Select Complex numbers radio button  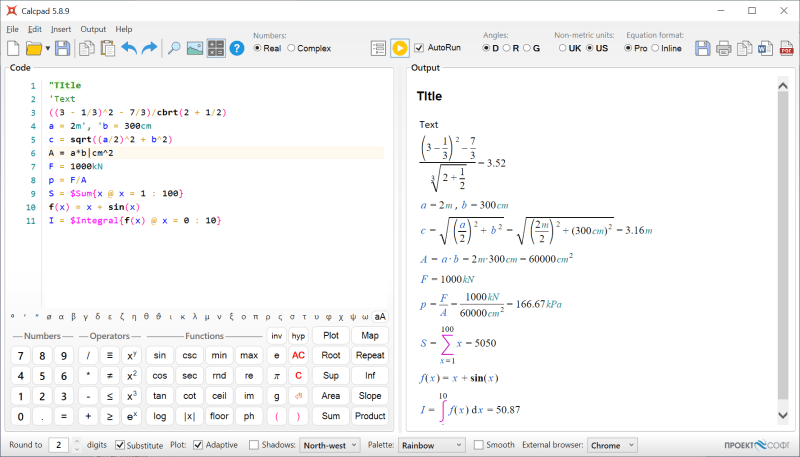(291, 48)
